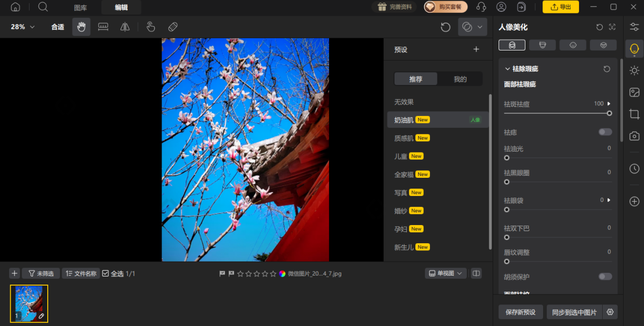Toggle the split compare view button
Screen dimensions: 644x326
[476, 273]
